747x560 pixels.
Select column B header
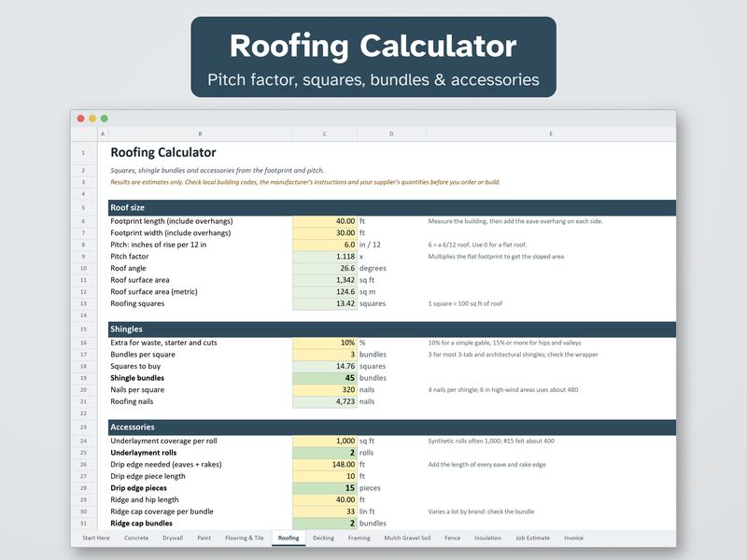click(x=200, y=133)
